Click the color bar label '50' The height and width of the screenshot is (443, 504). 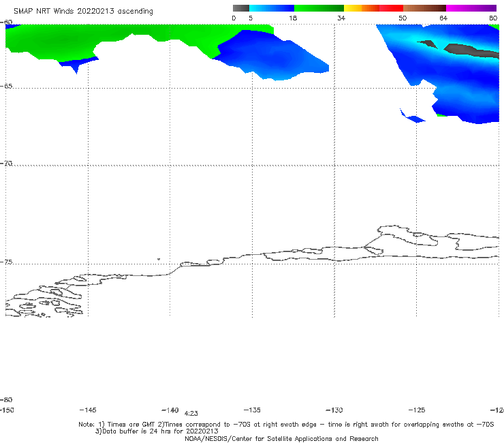tap(403, 18)
